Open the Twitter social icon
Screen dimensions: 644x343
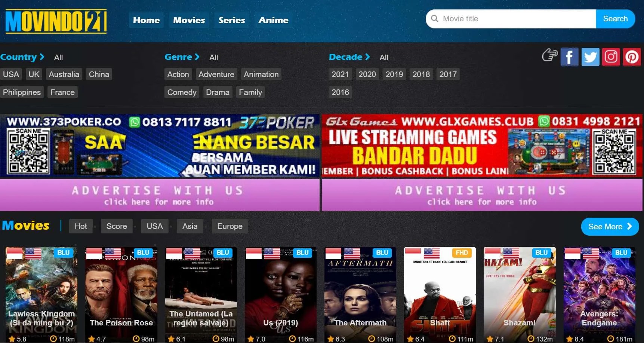[x=590, y=57]
